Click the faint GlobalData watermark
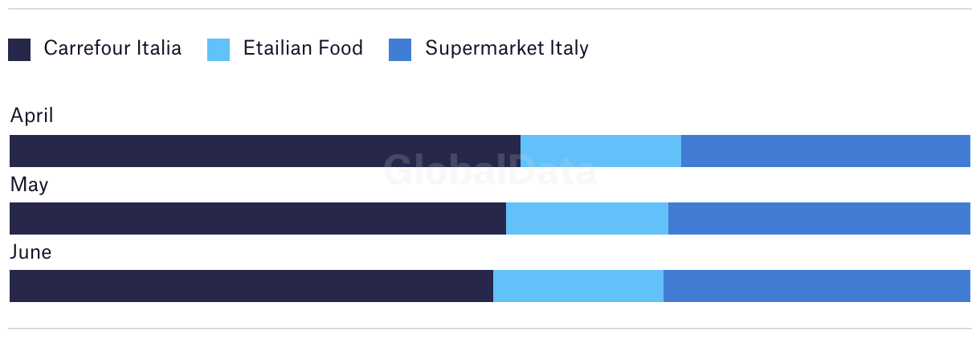 coord(490,171)
